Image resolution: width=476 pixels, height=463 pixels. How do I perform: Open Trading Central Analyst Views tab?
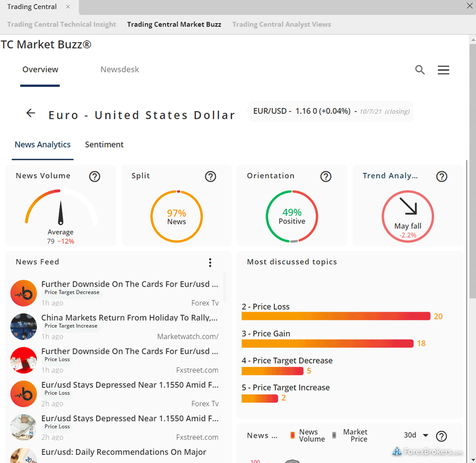click(281, 24)
